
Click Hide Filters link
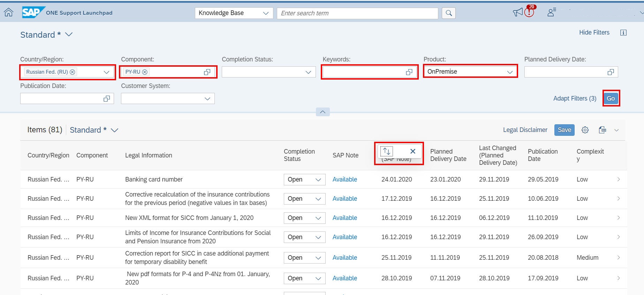tap(594, 32)
